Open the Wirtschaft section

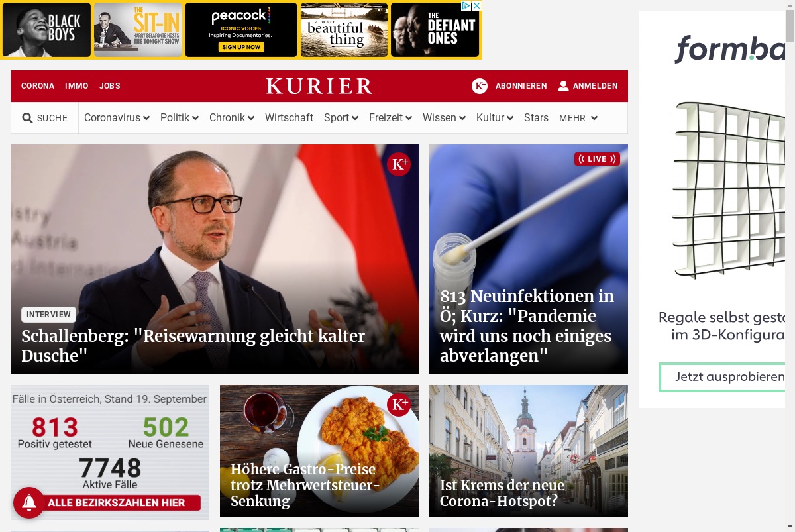(289, 118)
